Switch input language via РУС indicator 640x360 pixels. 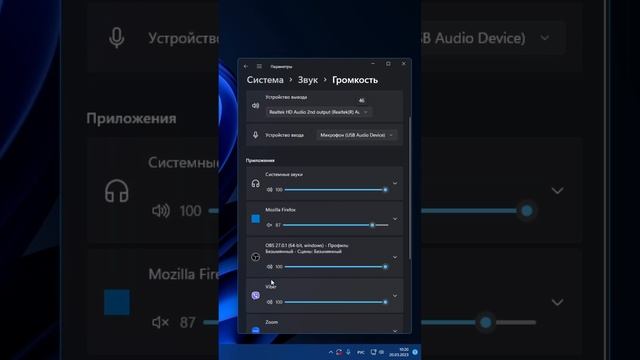pyautogui.click(x=361, y=352)
